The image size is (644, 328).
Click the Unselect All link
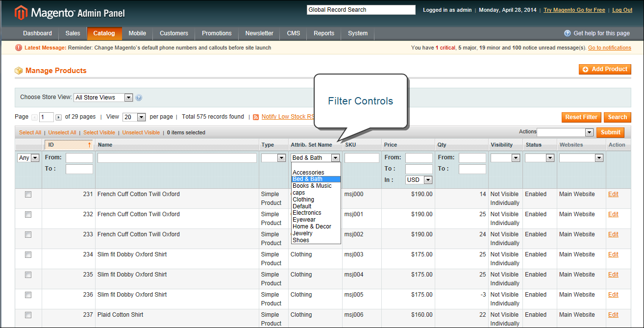tap(62, 132)
